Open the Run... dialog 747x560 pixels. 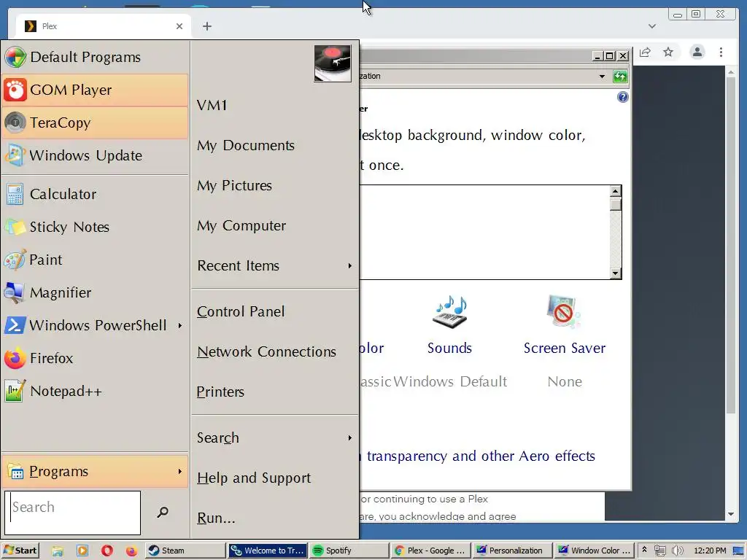pos(275,518)
